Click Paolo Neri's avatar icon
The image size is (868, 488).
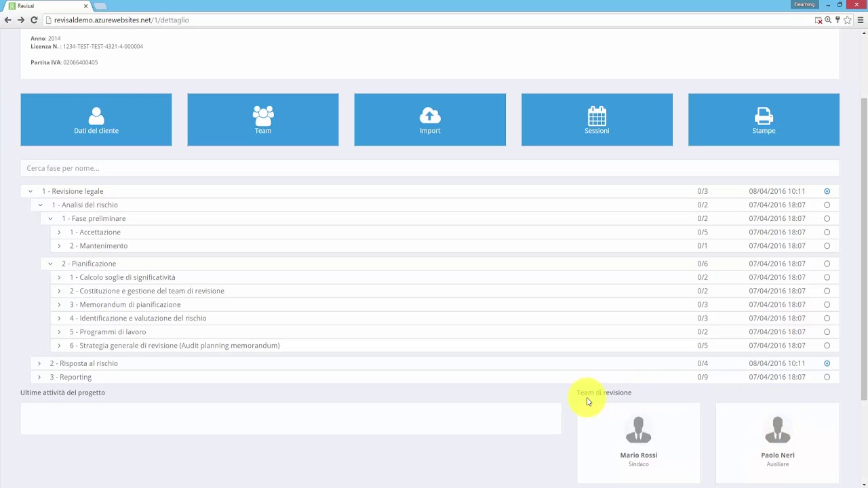pos(777,430)
